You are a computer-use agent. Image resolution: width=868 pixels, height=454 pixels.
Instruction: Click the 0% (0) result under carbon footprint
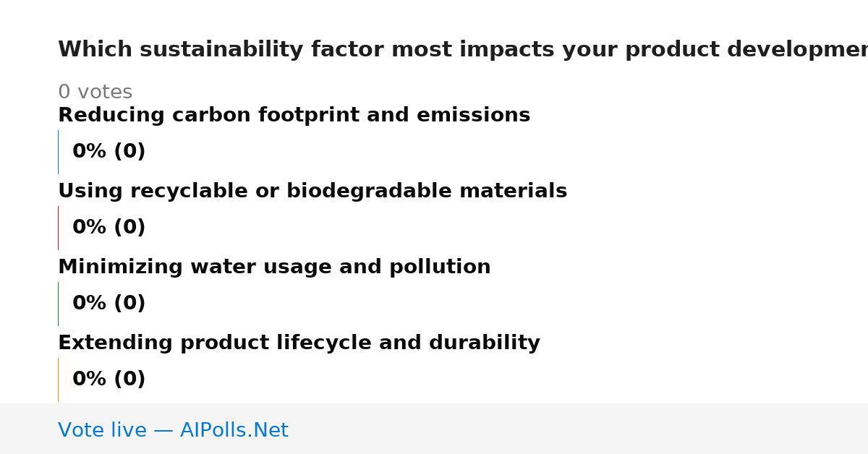(109, 152)
